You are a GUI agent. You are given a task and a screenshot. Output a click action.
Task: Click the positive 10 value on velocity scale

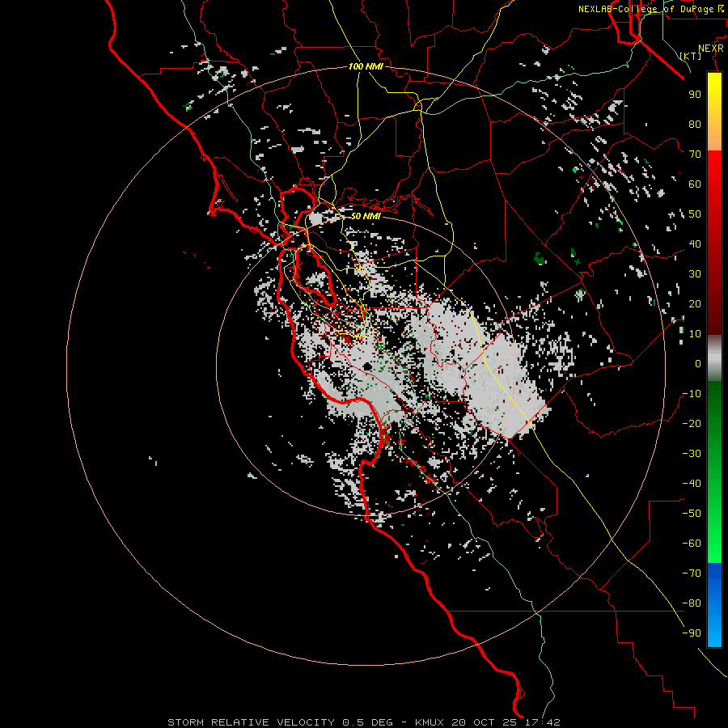pyautogui.click(x=695, y=334)
